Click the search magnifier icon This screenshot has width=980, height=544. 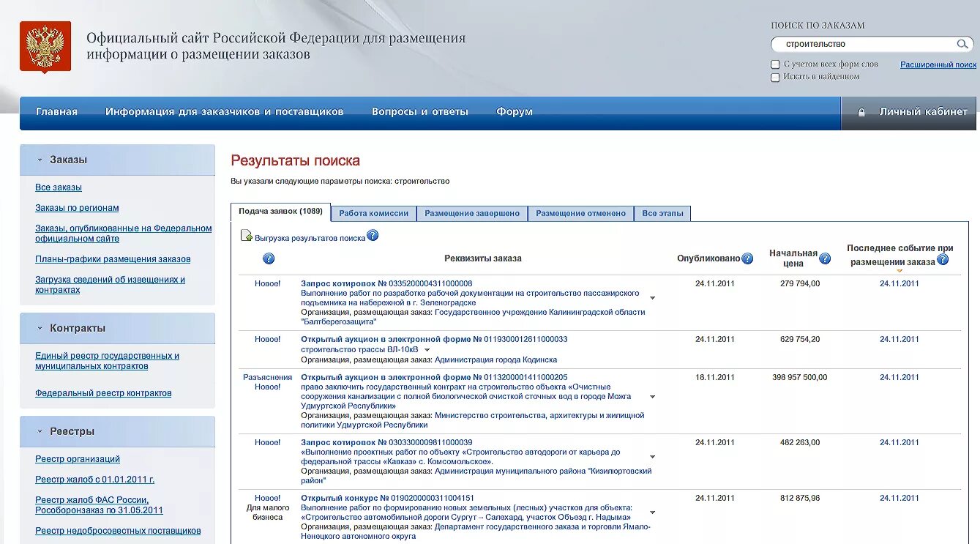click(964, 44)
